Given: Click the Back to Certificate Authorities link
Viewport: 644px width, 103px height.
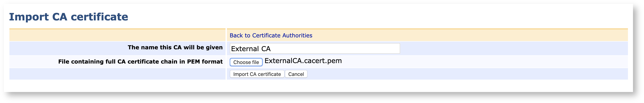Looking at the screenshot, I should 271,36.
